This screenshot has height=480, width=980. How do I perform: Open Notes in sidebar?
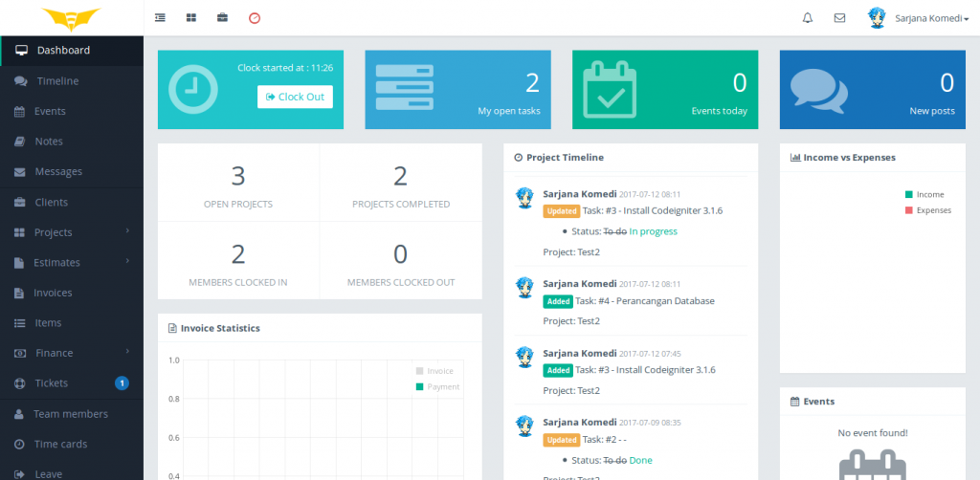click(x=72, y=142)
